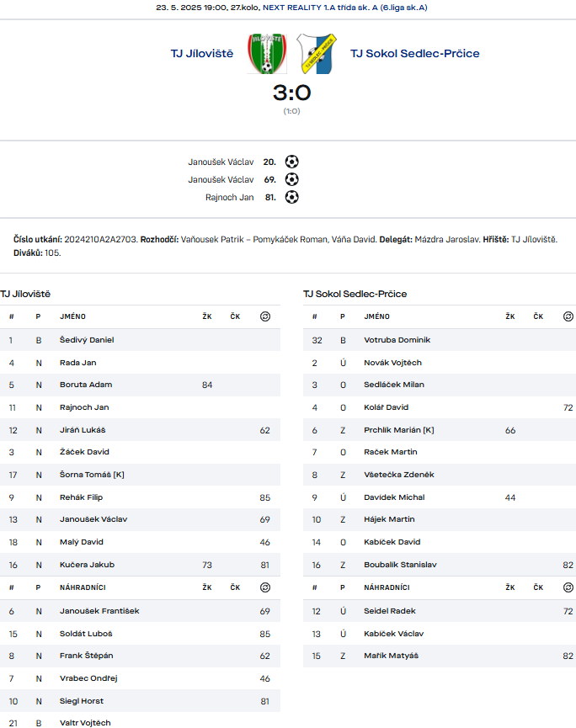
Task: Click the goal ball icon beside Rajnoch Jan
Action: [291, 197]
